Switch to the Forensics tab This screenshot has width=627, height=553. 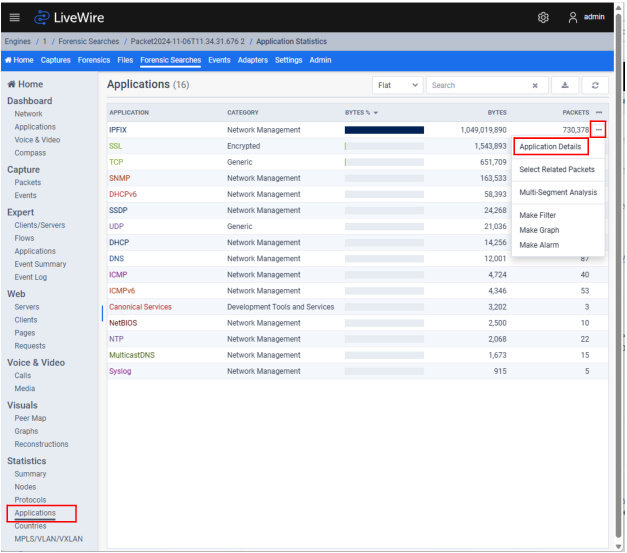(94, 60)
